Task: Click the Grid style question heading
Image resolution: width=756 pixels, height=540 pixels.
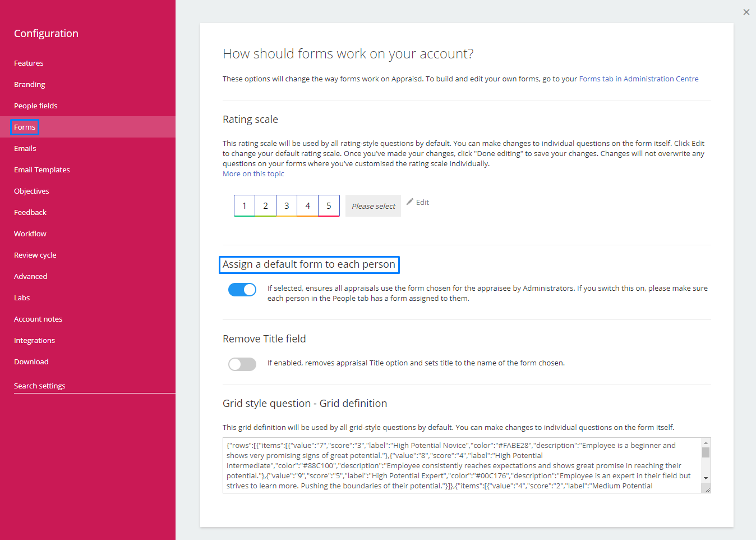Action: click(305, 403)
